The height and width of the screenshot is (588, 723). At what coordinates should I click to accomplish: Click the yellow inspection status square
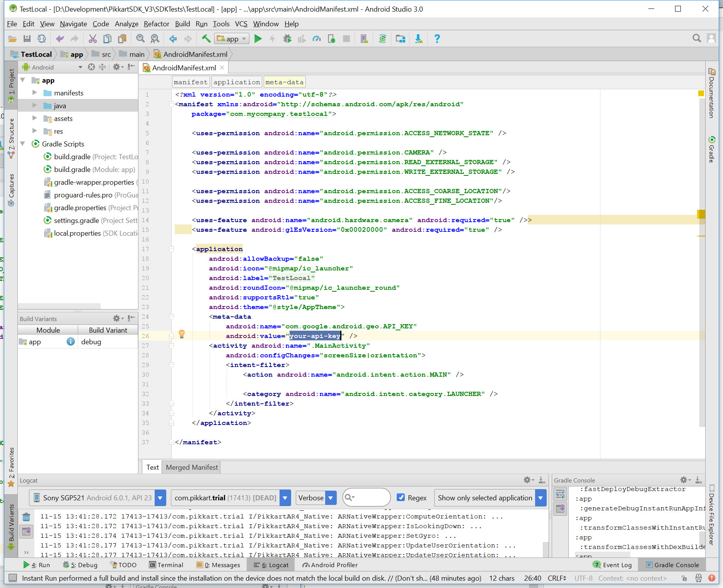(701, 93)
